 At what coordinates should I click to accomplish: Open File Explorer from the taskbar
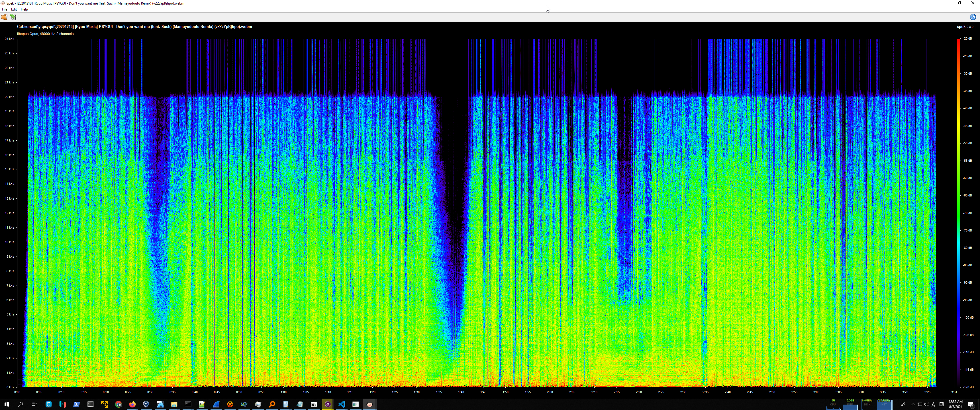[174, 404]
